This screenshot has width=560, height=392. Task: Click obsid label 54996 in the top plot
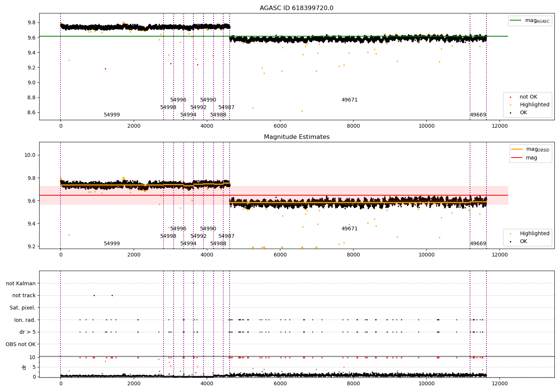[x=178, y=100]
